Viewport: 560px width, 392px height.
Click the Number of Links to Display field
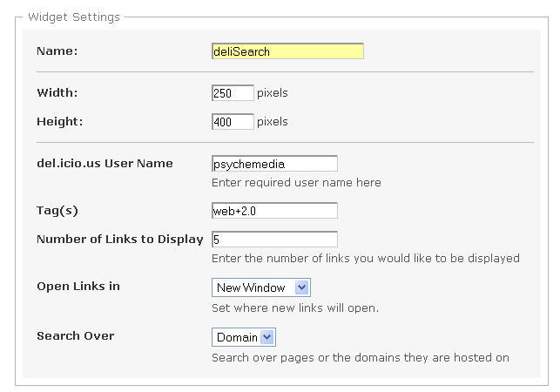tap(274, 239)
